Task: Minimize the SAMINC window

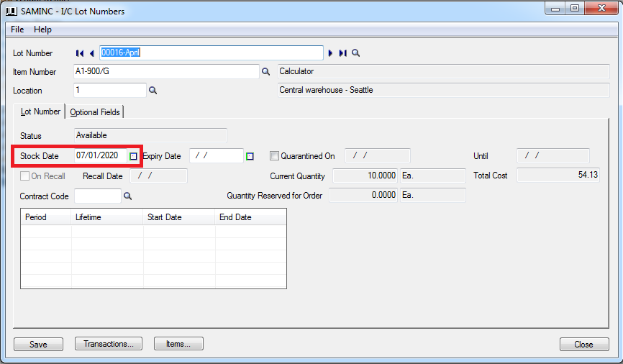Action: [x=555, y=9]
